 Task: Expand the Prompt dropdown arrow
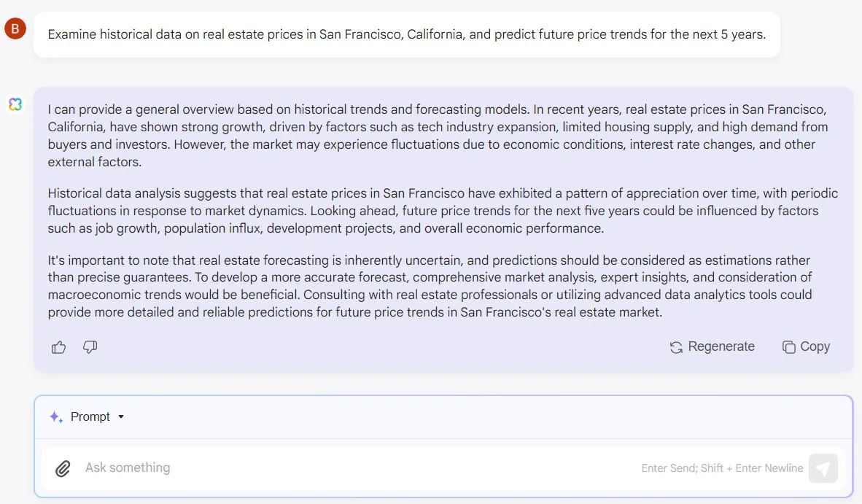121,417
